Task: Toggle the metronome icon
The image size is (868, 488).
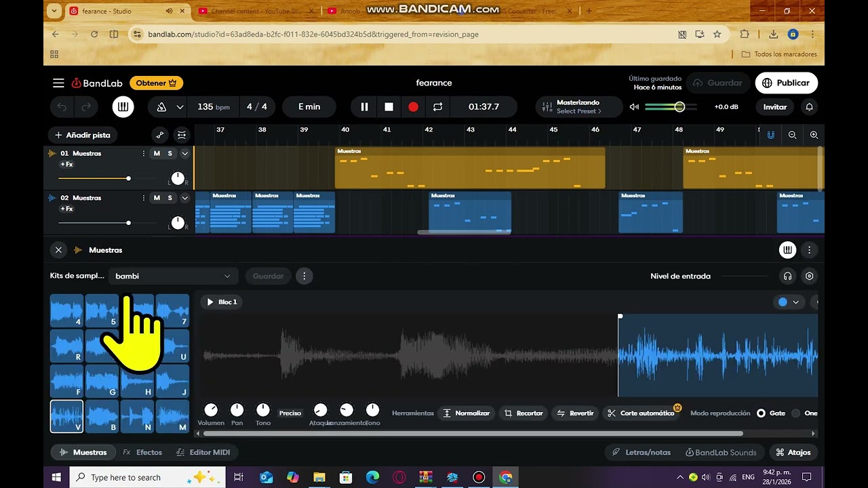Action: point(161,106)
